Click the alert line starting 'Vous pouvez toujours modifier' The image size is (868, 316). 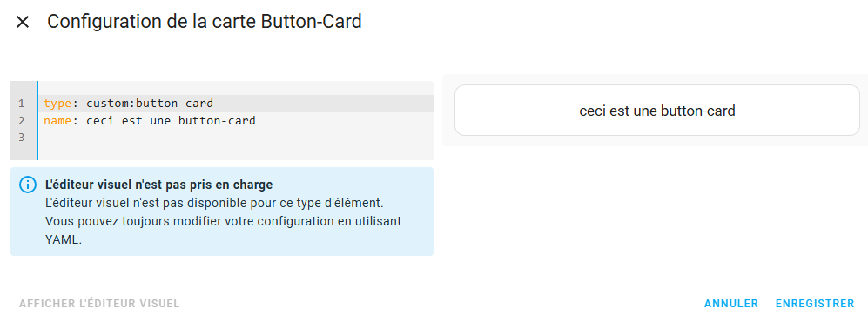point(223,222)
